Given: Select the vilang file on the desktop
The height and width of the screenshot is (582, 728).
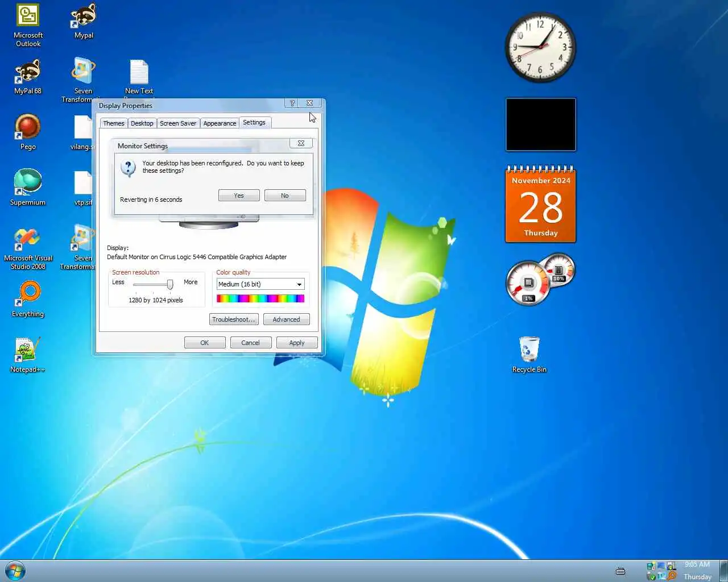Looking at the screenshot, I should [x=82, y=133].
